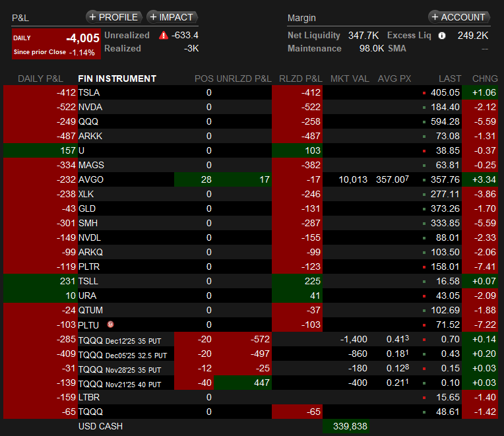This screenshot has height=436, width=504.
Task: Sort by FIN INSTRUMENT column header
Action: 117,78
